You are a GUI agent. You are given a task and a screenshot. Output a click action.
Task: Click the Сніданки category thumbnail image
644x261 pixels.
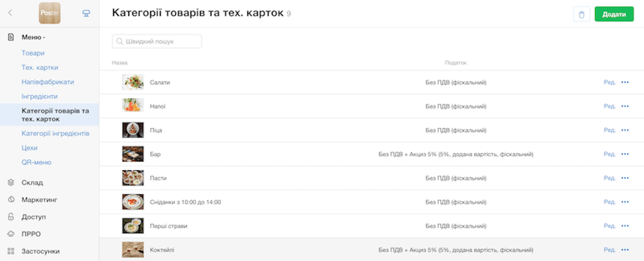pyautogui.click(x=133, y=202)
